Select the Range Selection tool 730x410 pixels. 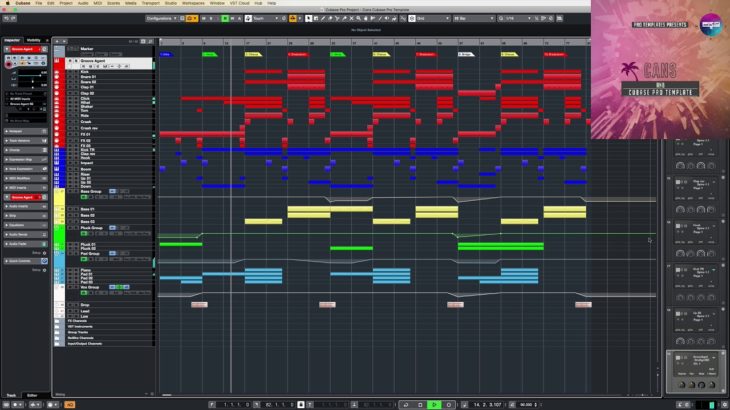coord(316,18)
